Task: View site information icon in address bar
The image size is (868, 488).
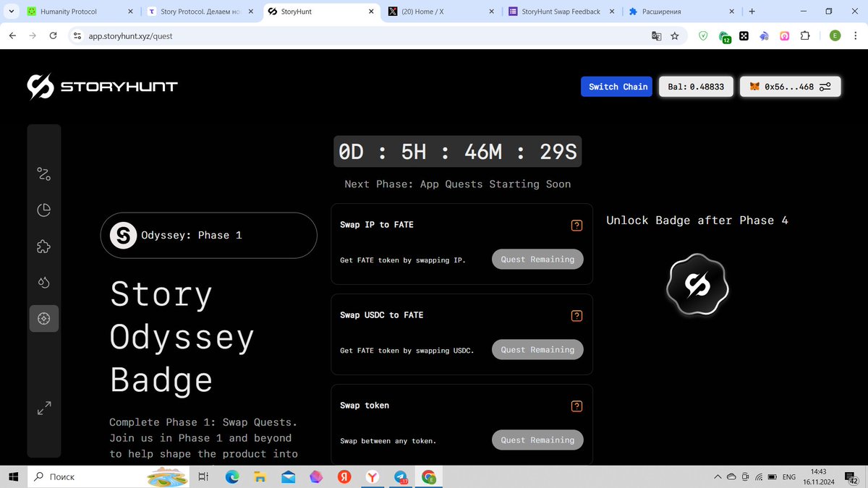Action: pyautogui.click(x=78, y=35)
